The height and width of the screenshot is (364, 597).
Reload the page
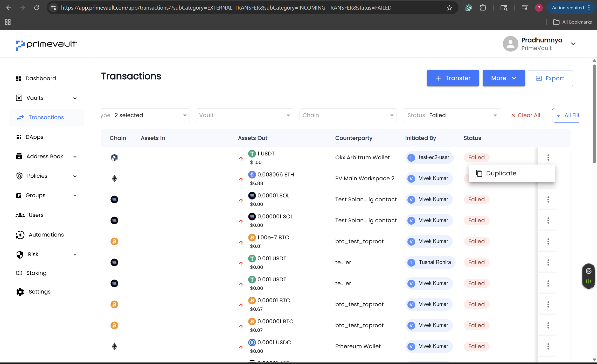[x=37, y=8]
